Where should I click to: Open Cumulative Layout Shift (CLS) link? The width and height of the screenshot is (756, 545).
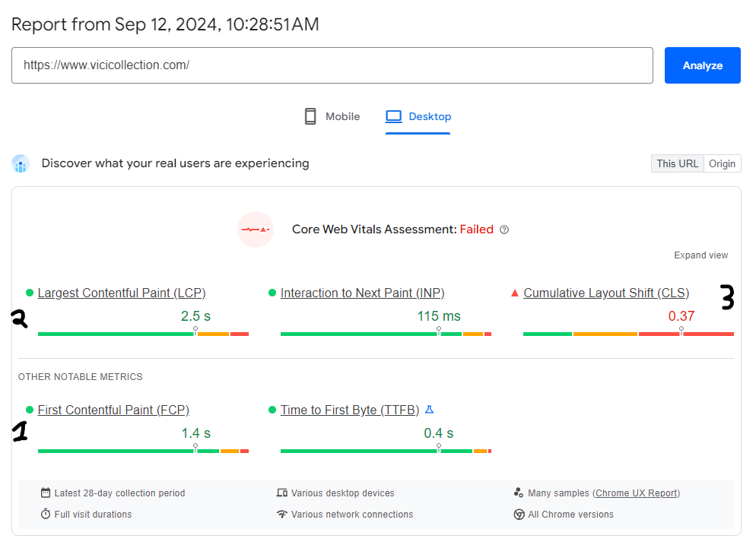pyautogui.click(x=606, y=293)
